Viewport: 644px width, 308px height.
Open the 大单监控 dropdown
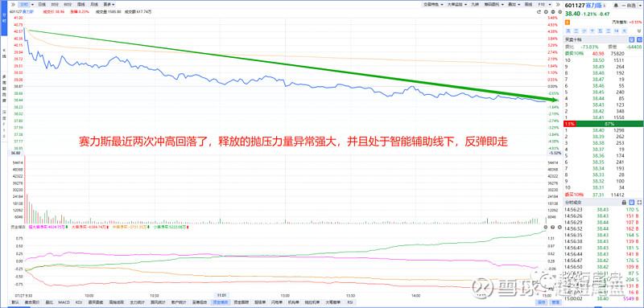coord(457,5)
